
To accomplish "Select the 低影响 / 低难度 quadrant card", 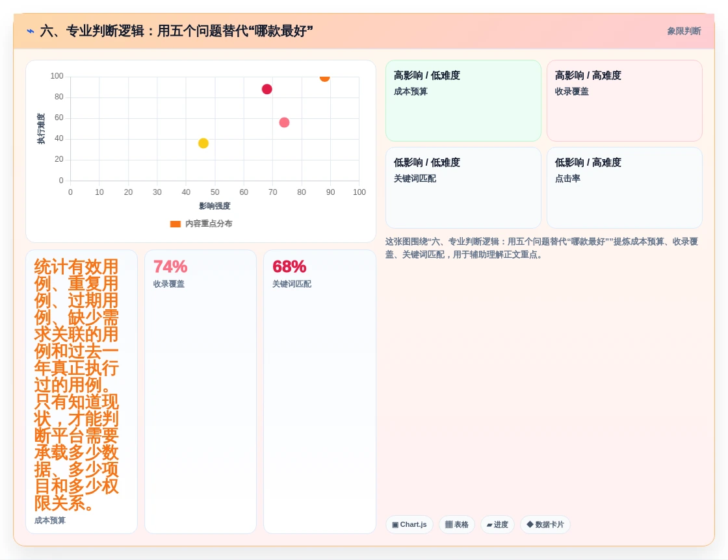I will coord(463,188).
